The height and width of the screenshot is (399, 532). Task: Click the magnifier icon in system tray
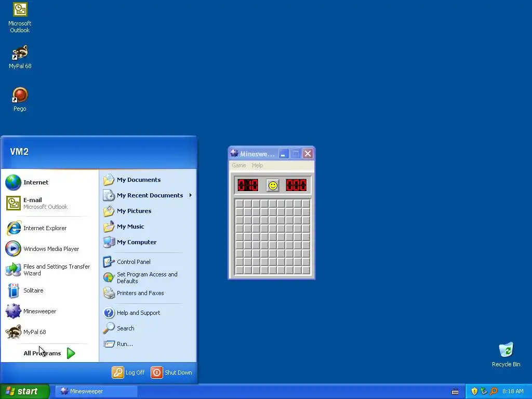[494, 391]
